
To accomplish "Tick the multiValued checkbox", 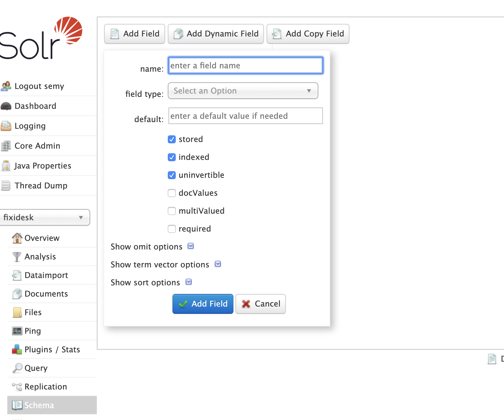I will [x=172, y=211].
